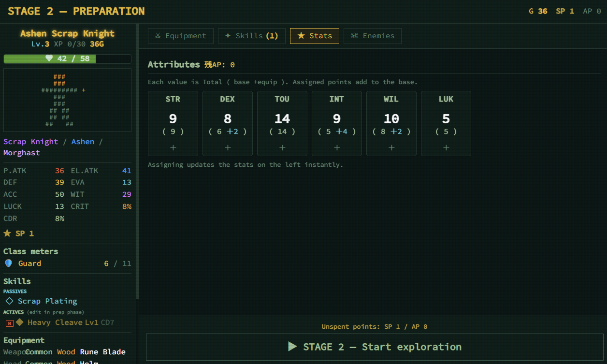607x364 pixels.
Task: Click the EL.ATK value 41
Action: (x=127, y=171)
